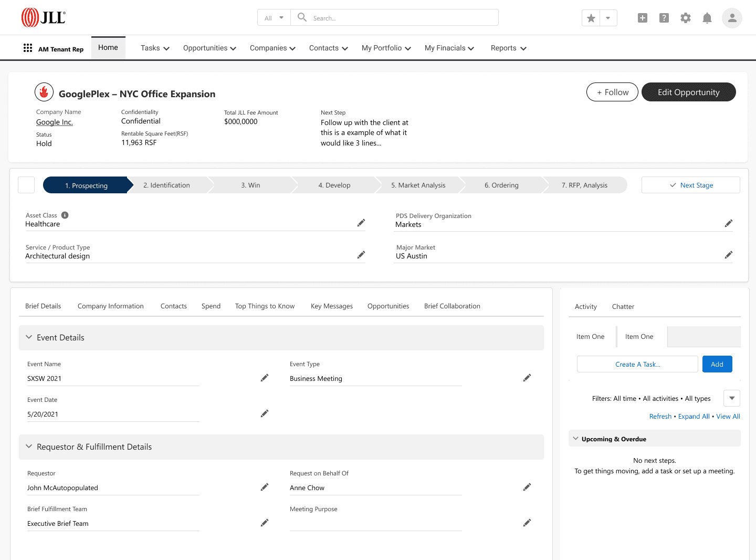The image size is (756, 560).
Task: Click the blue Add button
Action: coord(717,364)
